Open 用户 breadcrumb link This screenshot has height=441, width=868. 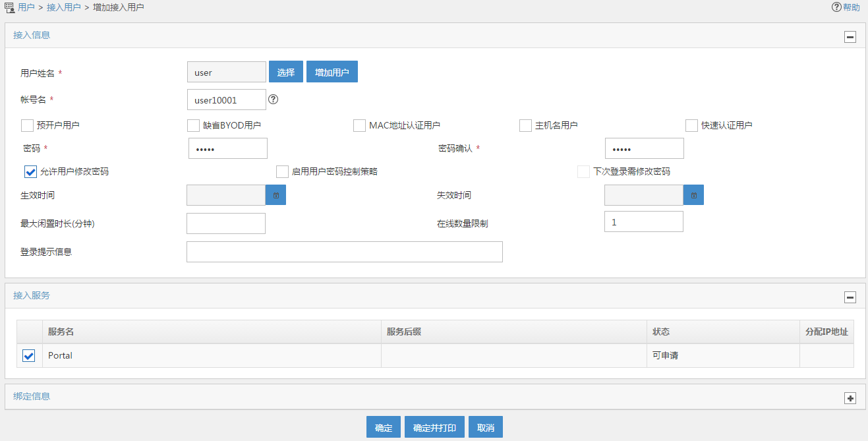[26, 7]
